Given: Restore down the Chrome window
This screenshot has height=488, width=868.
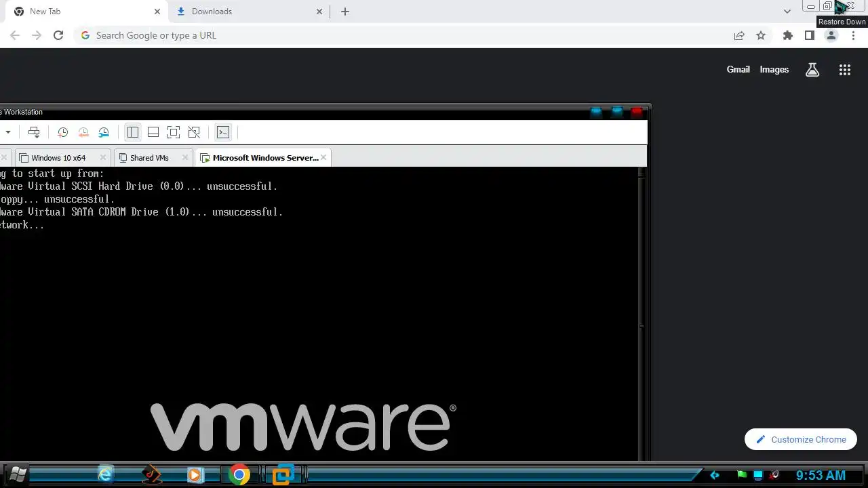Looking at the screenshot, I should pos(827,6).
